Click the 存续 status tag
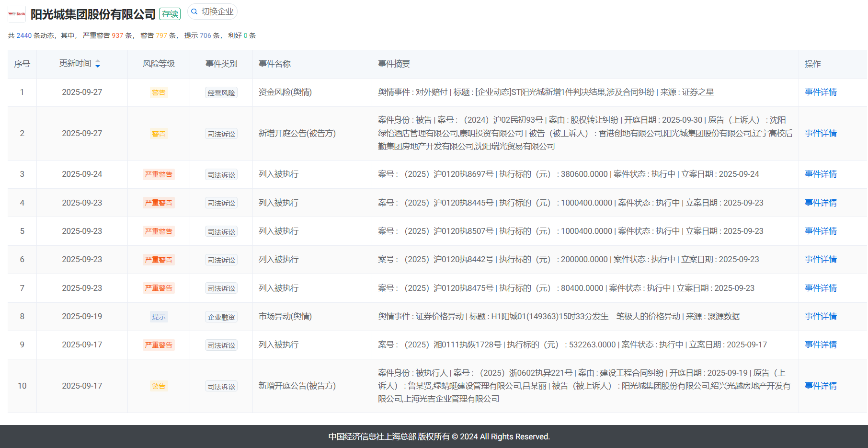Image resolution: width=868 pixels, height=448 pixels. 170,14
